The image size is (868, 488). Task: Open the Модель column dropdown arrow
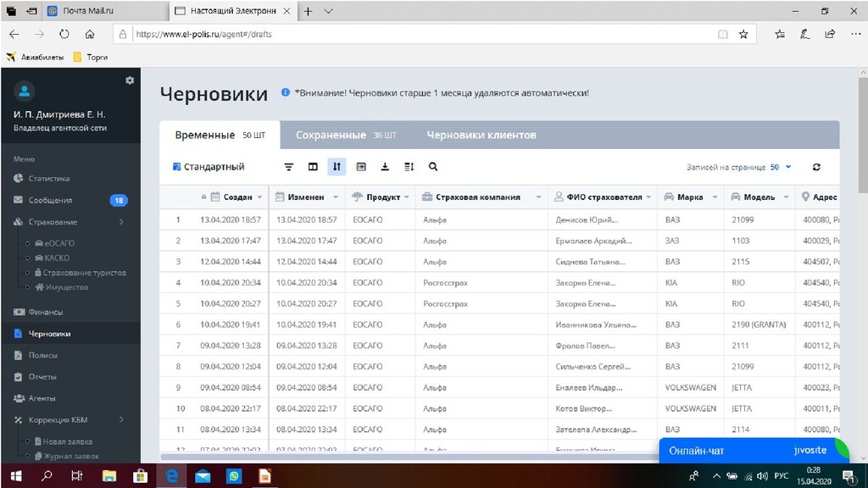pyautogui.click(x=786, y=197)
